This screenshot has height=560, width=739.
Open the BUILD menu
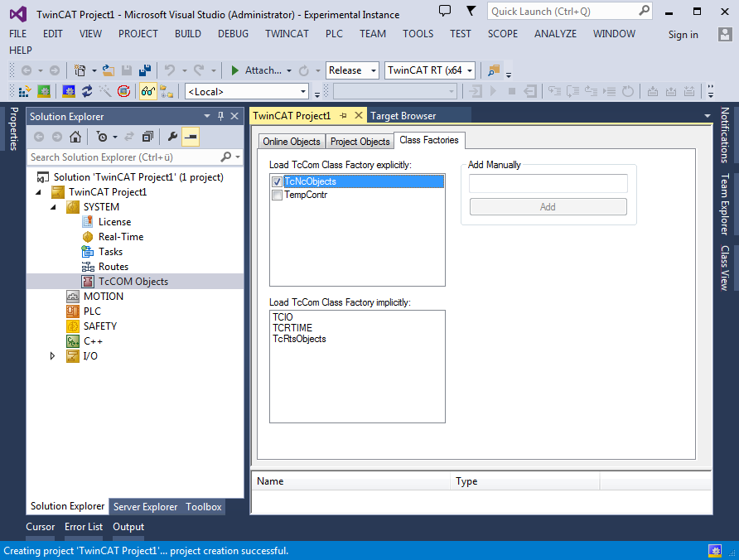[x=187, y=34]
